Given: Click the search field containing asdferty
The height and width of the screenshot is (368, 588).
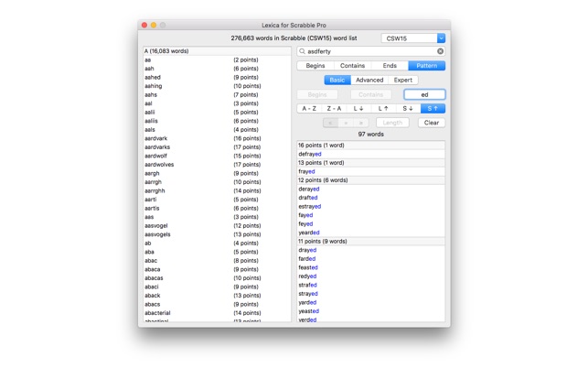Looking at the screenshot, I should tap(371, 51).
